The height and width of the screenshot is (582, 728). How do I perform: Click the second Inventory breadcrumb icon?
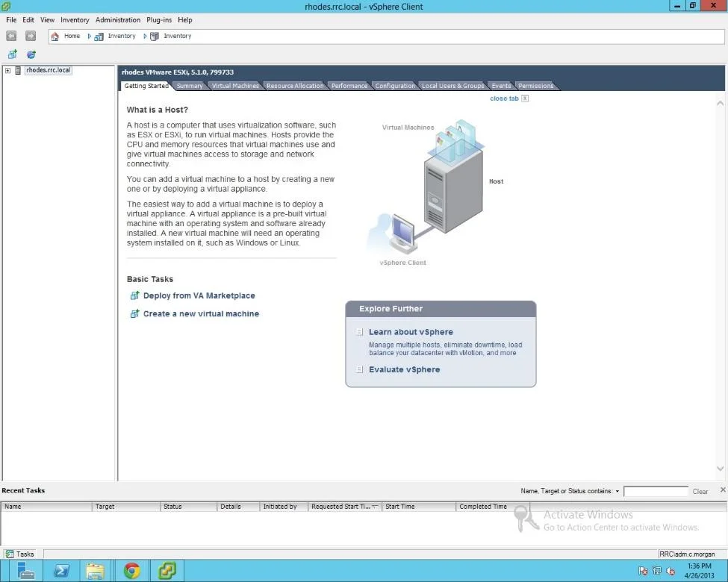[x=155, y=37]
